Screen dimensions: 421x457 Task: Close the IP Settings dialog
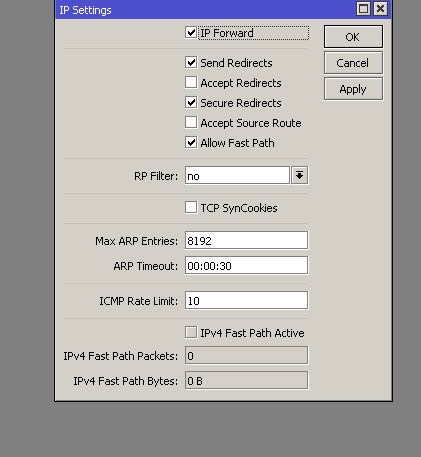[380, 9]
